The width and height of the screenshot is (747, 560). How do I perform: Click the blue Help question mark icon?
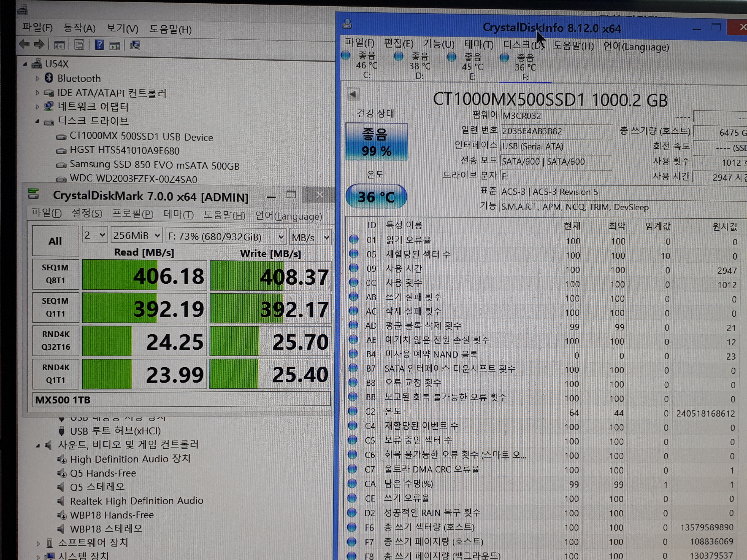coord(99,45)
